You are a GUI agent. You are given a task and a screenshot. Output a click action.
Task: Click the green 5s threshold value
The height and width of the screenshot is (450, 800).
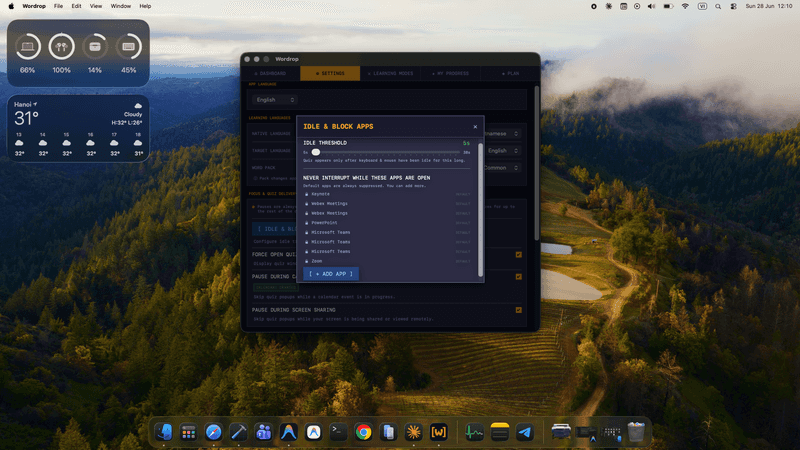click(x=466, y=143)
